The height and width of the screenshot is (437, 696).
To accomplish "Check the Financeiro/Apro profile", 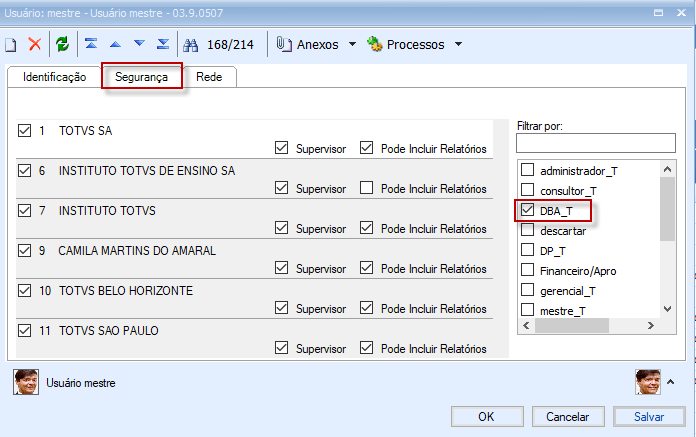I will click(527, 270).
